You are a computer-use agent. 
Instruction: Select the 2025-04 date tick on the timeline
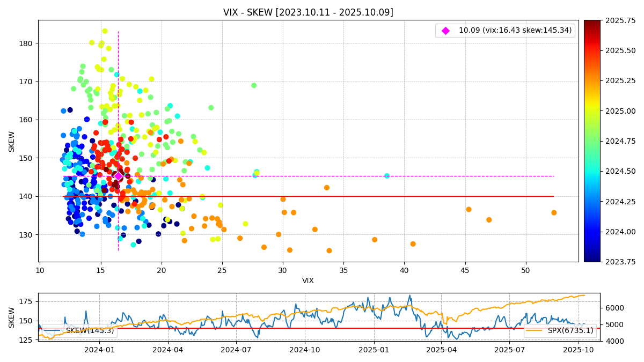[x=442, y=350]
